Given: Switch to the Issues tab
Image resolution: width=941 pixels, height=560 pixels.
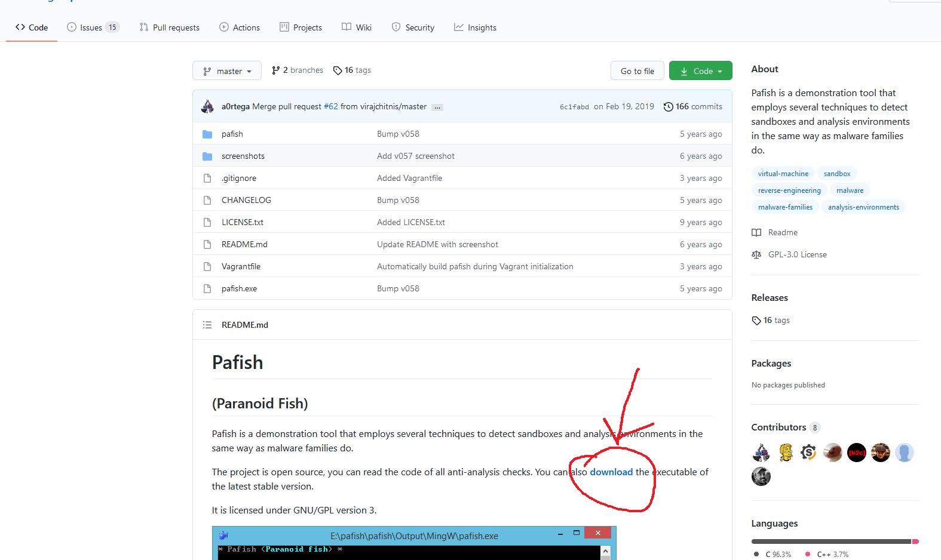Looking at the screenshot, I should point(93,27).
